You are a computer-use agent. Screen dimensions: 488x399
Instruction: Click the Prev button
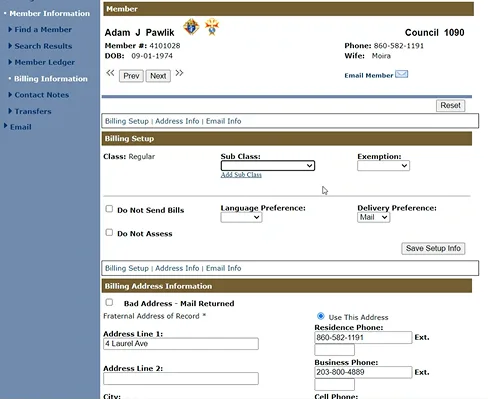click(x=131, y=76)
